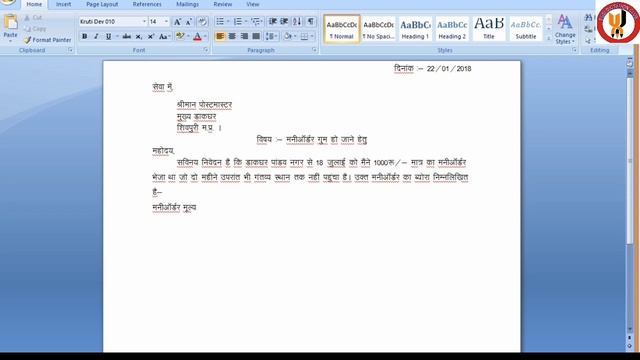The image size is (640, 360).
Task: Click the Paste clipboard icon
Action: coord(10,22)
